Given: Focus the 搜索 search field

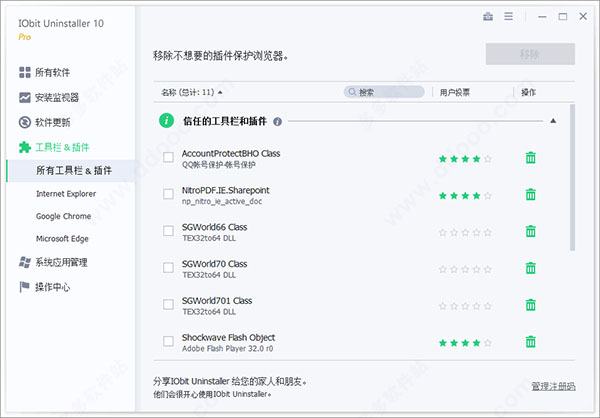Looking at the screenshot, I should pyautogui.click(x=384, y=92).
